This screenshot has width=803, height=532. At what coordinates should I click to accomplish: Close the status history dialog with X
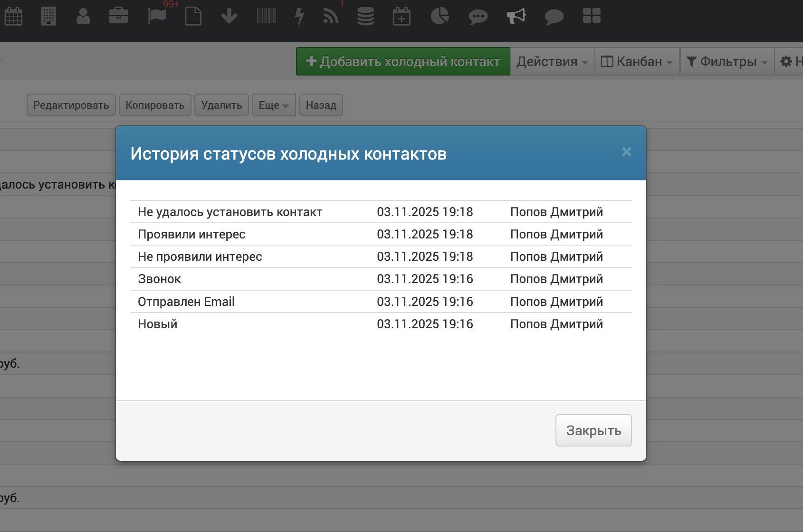click(627, 152)
